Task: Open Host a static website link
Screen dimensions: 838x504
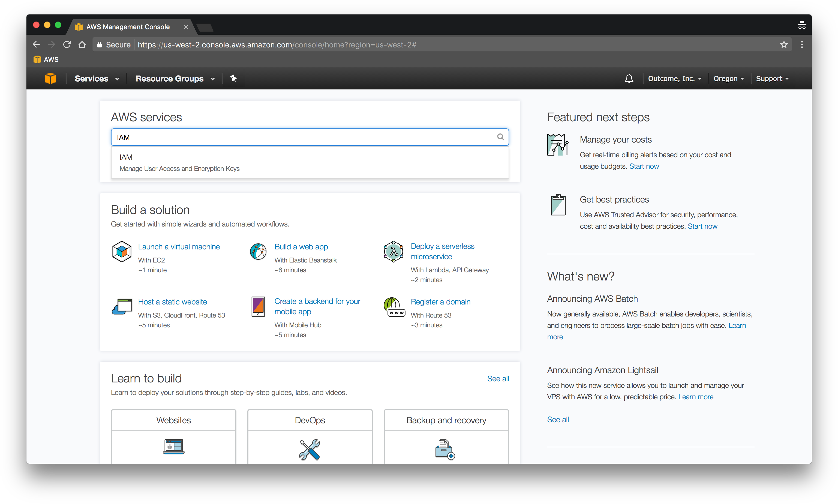Action: (172, 301)
